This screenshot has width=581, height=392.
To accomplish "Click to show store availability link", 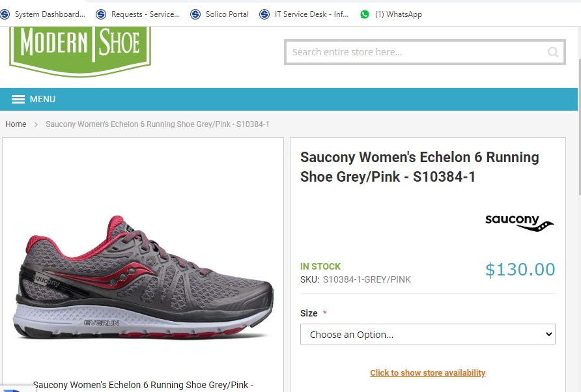I will click(x=427, y=373).
